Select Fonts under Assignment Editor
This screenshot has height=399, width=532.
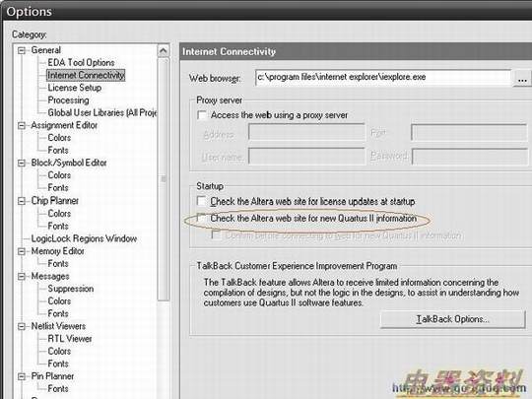tap(58, 151)
